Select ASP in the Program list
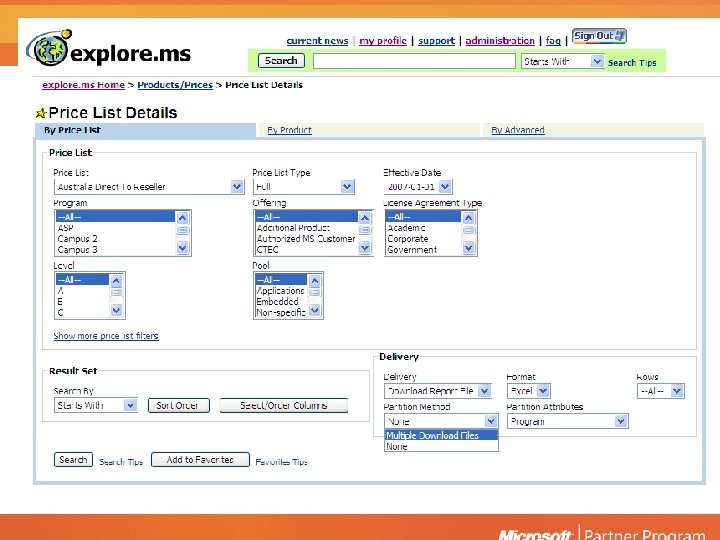720x540 pixels. point(115,228)
